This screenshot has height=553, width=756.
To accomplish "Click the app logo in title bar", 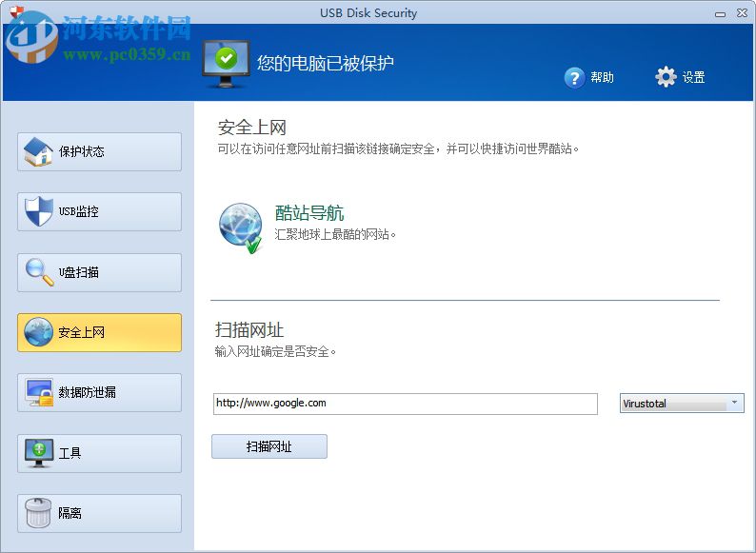I will (x=16, y=11).
